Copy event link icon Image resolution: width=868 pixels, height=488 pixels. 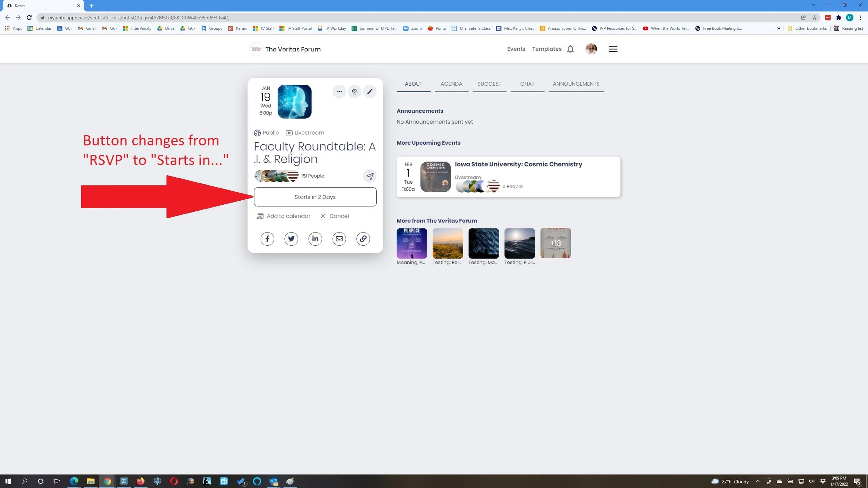[x=363, y=239]
